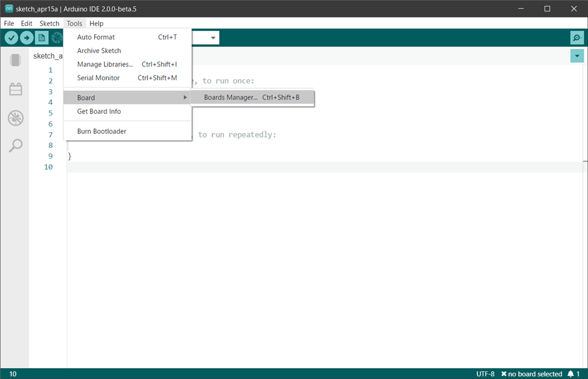Click line number 5 in gutter

[50, 113]
